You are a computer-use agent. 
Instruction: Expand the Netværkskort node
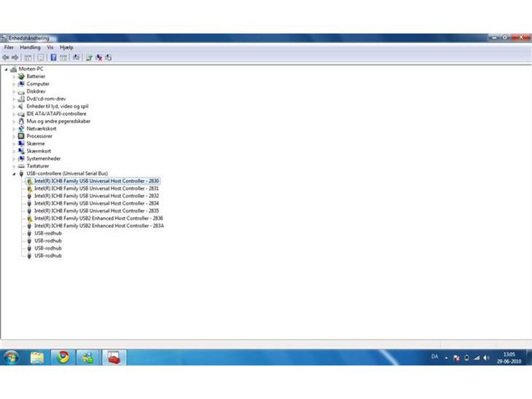(x=14, y=129)
